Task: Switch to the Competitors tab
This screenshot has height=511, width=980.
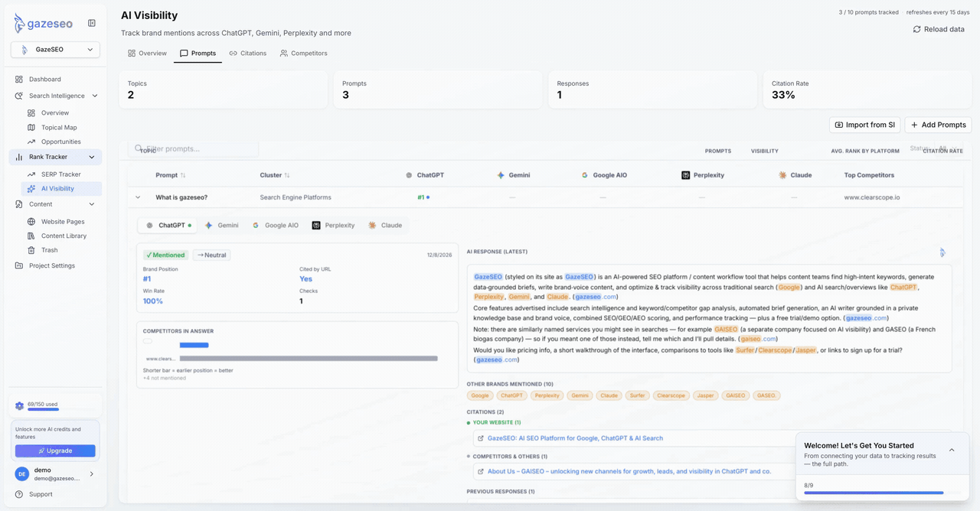Action: 303,54
